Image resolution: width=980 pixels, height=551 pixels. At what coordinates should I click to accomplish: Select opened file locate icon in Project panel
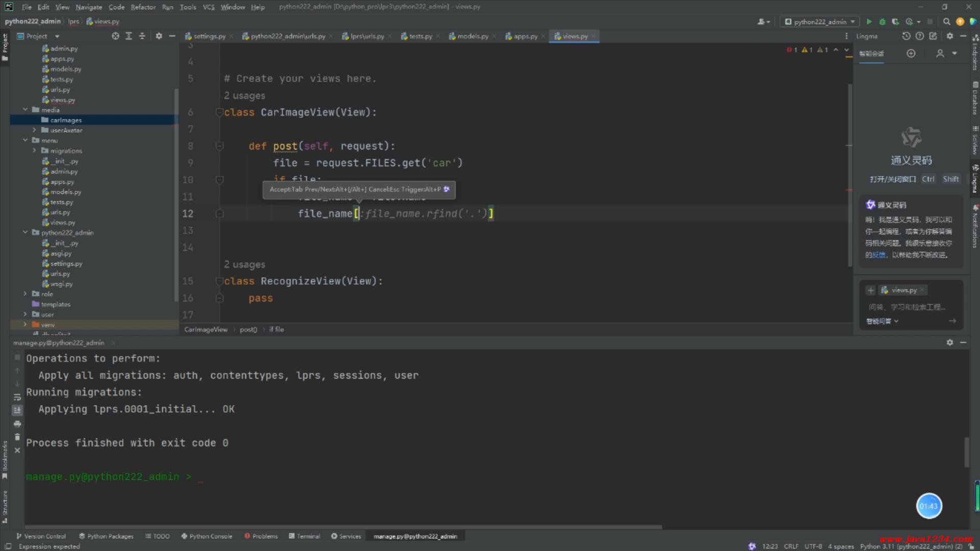click(x=115, y=36)
